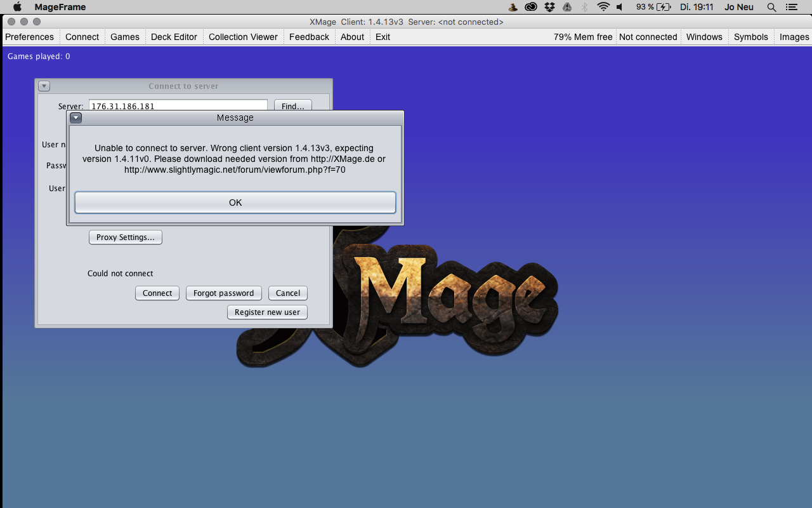Click the Cancel button in connect dialog
This screenshot has height=508, width=812.
point(288,293)
